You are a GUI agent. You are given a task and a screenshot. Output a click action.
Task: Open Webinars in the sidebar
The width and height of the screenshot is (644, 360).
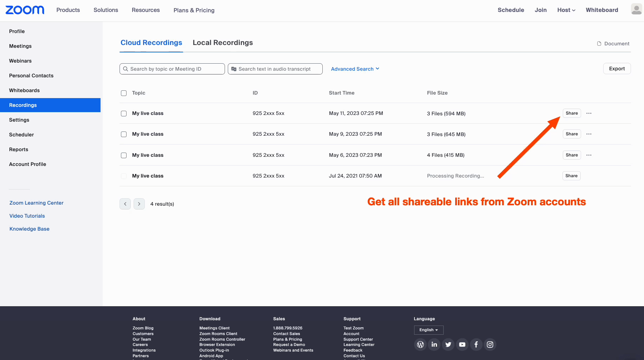(x=20, y=61)
